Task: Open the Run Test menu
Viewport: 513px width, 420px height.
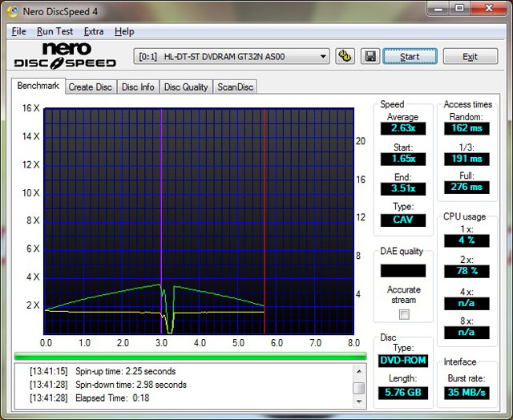Action: [x=55, y=31]
